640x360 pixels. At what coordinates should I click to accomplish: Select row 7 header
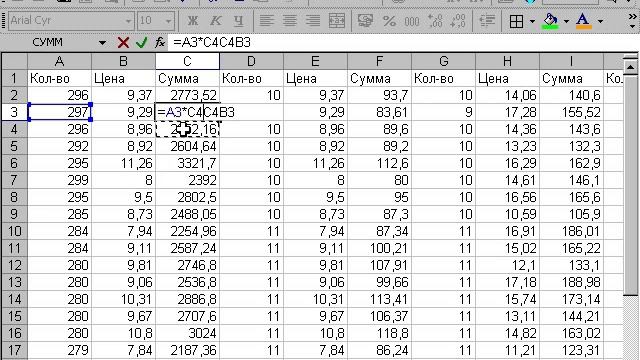[14, 180]
